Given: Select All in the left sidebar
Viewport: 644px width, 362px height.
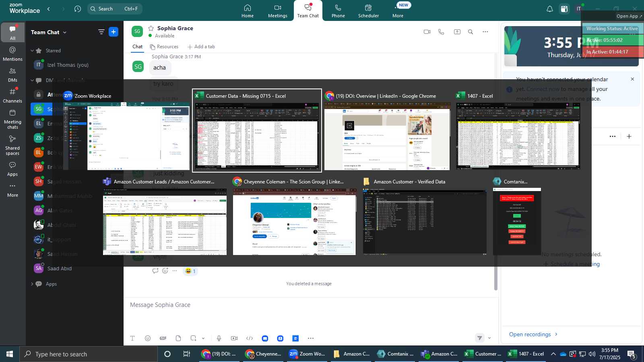Looking at the screenshot, I should (12, 33).
